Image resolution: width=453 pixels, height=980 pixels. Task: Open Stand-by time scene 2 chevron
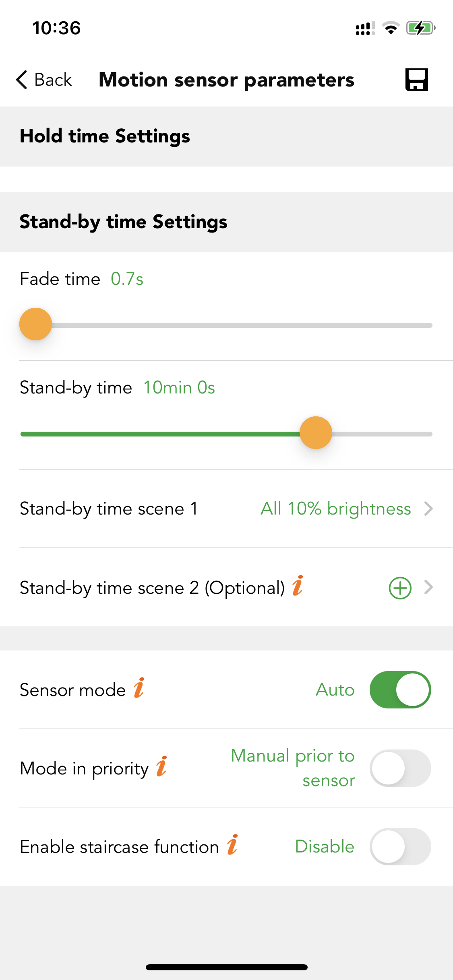pyautogui.click(x=429, y=588)
